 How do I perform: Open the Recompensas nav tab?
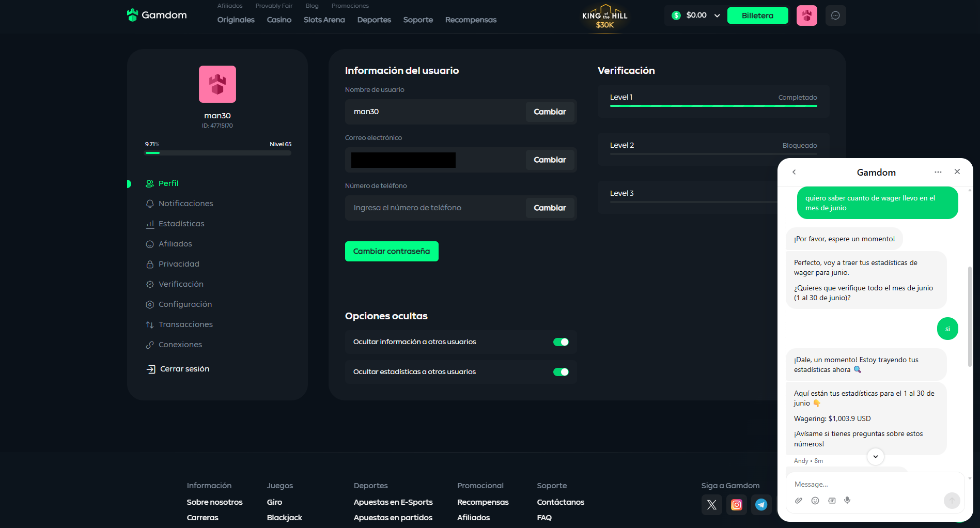[471, 20]
